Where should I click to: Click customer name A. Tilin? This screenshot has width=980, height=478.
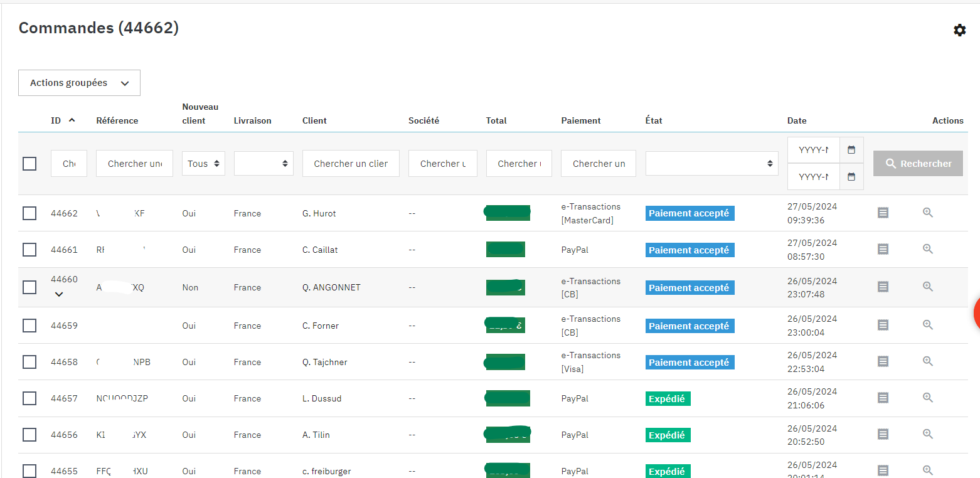pyautogui.click(x=316, y=435)
